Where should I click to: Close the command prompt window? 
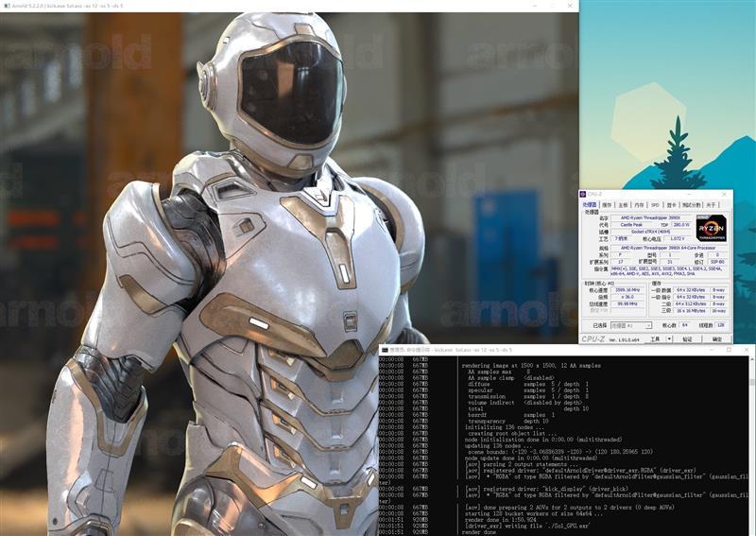(x=747, y=350)
